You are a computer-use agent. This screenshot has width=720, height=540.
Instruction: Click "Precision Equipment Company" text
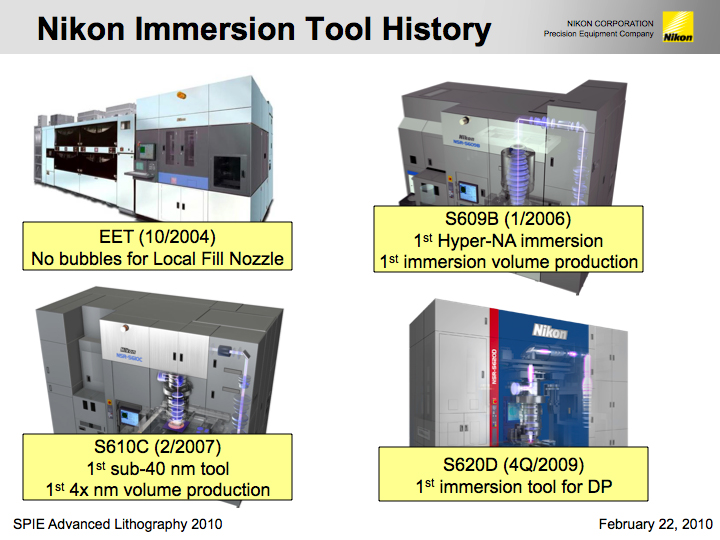(598, 34)
